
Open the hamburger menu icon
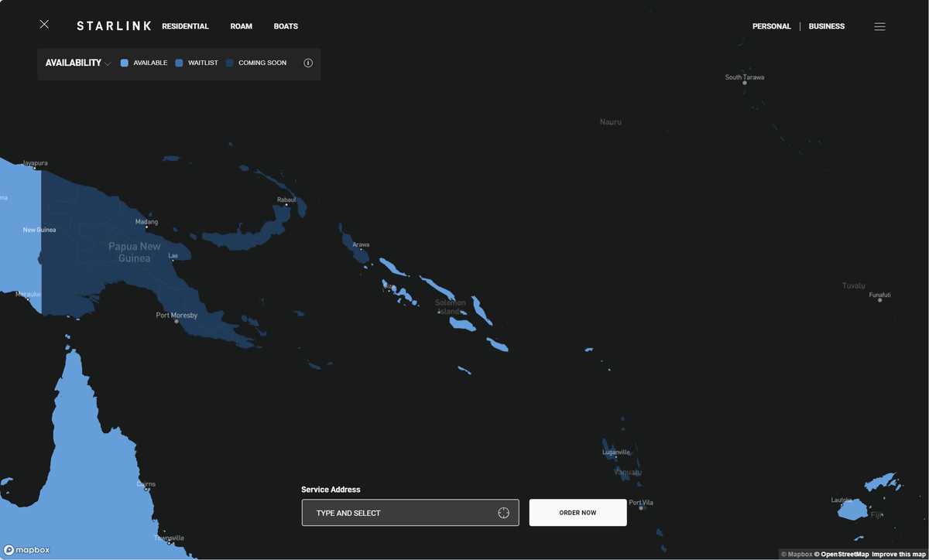click(x=879, y=26)
